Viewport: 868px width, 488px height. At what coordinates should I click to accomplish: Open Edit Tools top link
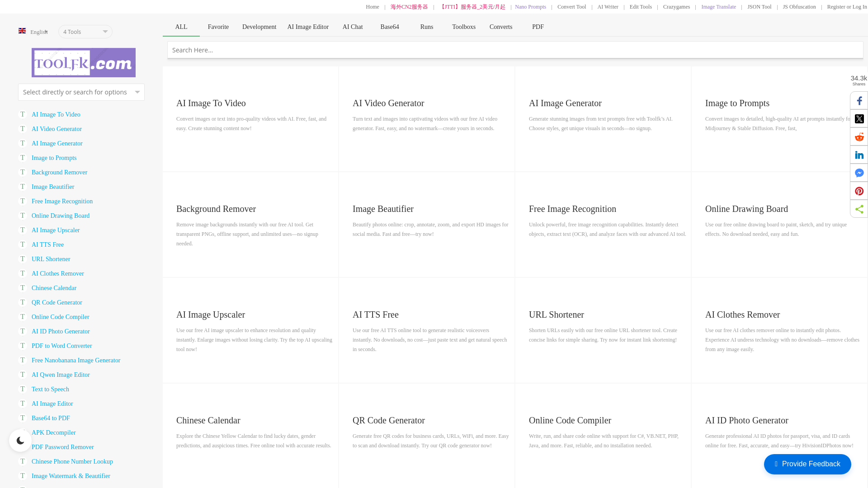pyautogui.click(x=641, y=7)
